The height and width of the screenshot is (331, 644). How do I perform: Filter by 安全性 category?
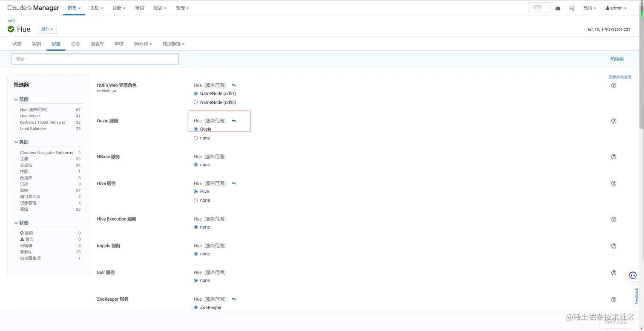pos(26,165)
